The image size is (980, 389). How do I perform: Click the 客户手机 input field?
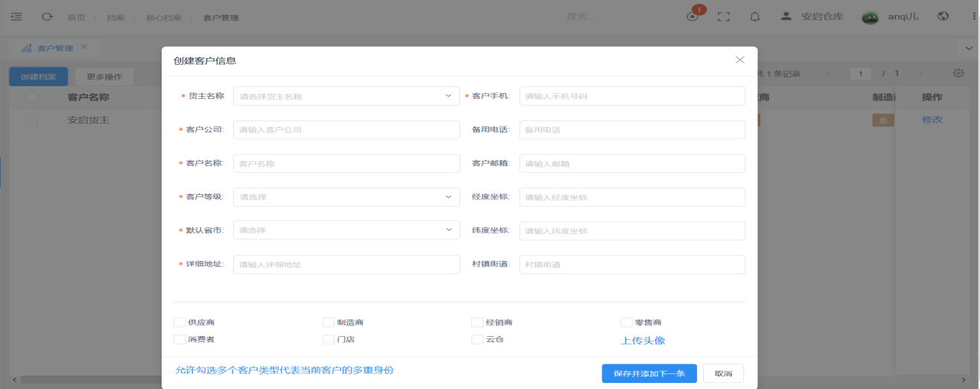pos(632,96)
